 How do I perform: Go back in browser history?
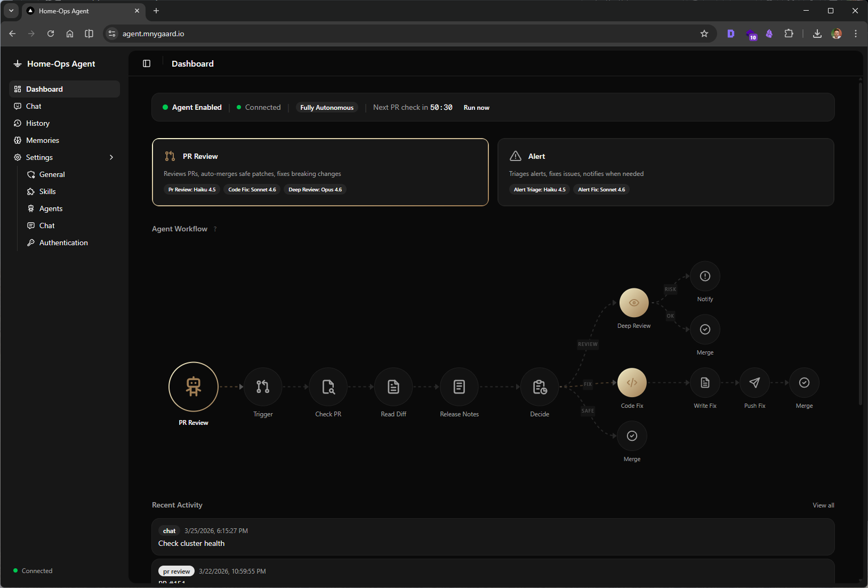[x=12, y=34]
